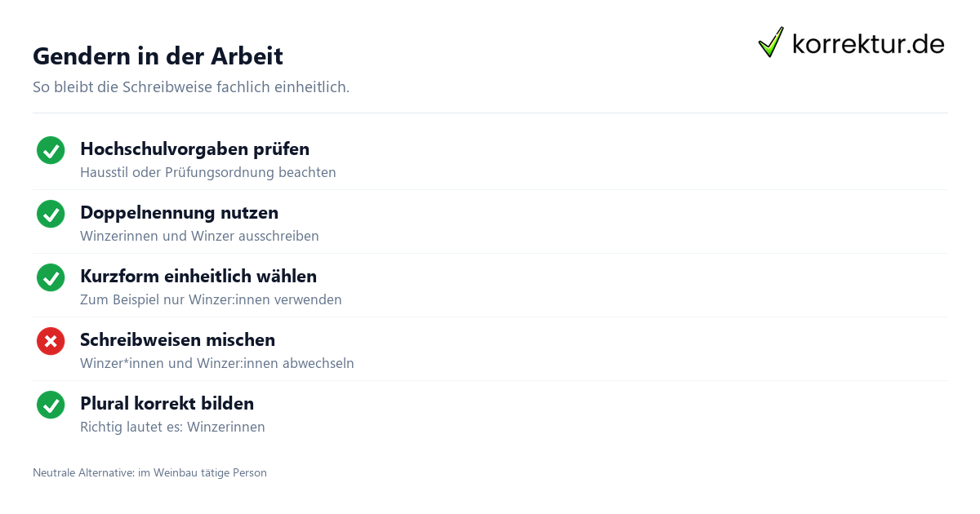The image size is (980, 514).
Task: Click the green check beside Plural korrekt bilden
Action: pyautogui.click(x=51, y=405)
